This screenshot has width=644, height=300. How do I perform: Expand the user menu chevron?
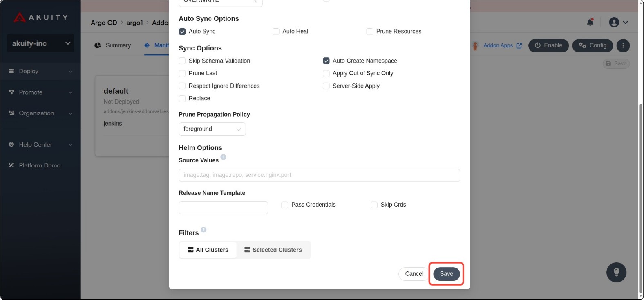click(625, 23)
